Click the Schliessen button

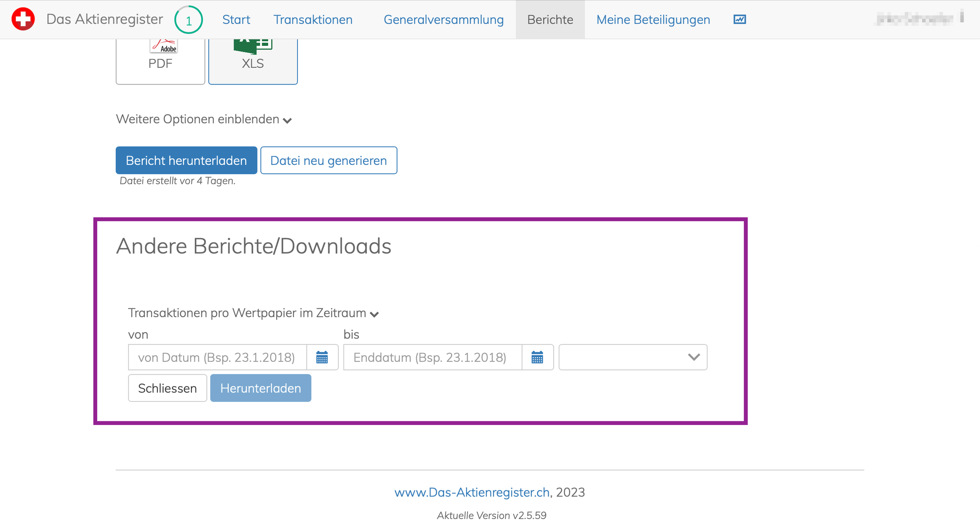pyautogui.click(x=167, y=388)
